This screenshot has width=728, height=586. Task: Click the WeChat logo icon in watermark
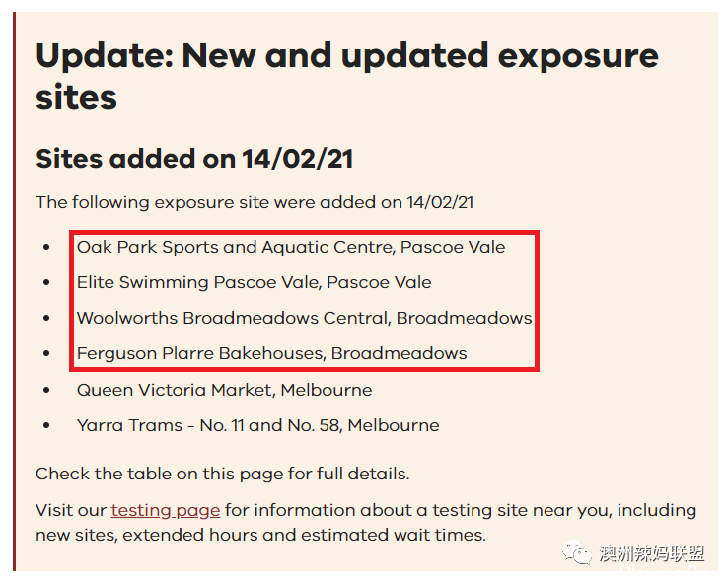point(577,552)
